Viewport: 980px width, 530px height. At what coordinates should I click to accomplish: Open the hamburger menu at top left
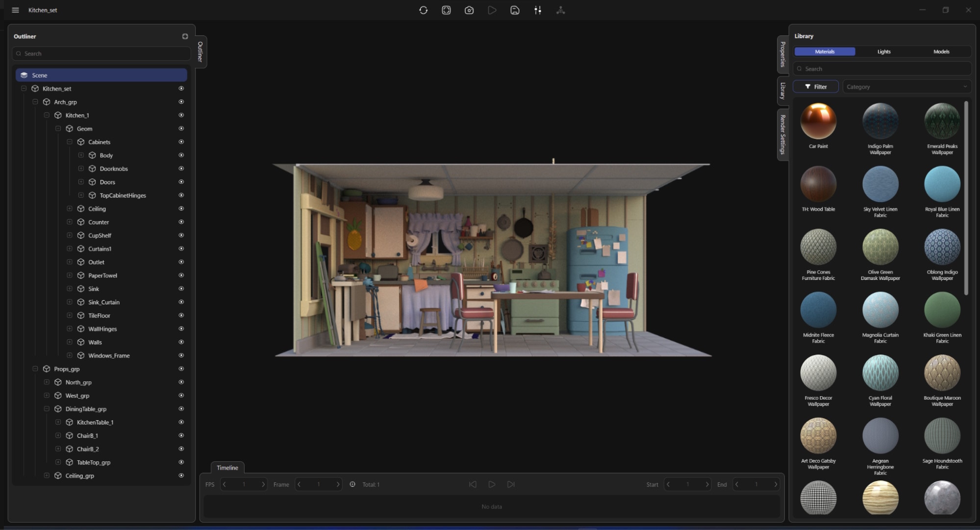15,10
